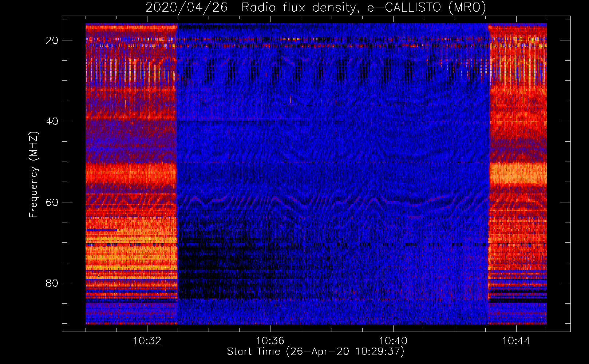Click the 10:32 time tick label

click(147, 341)
